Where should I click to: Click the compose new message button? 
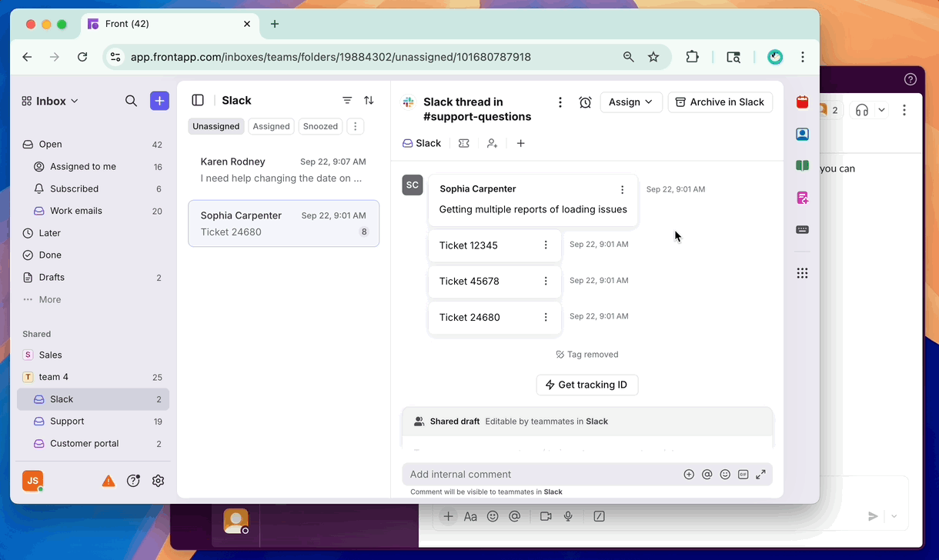[159, 101]
